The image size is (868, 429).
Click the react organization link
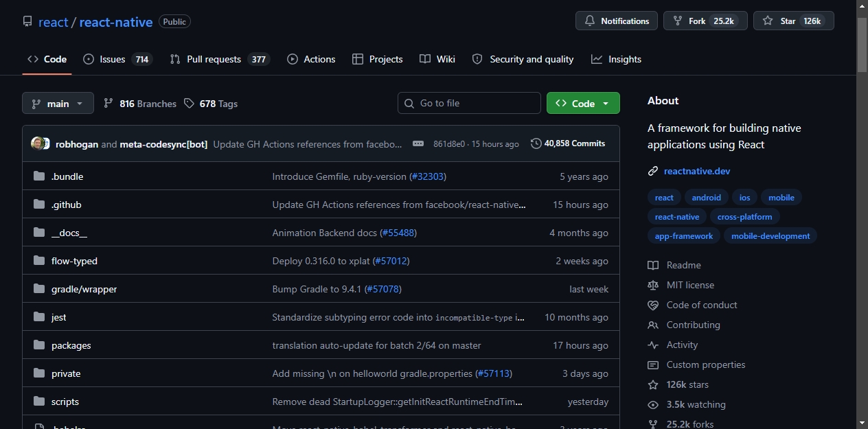[54, 22]
